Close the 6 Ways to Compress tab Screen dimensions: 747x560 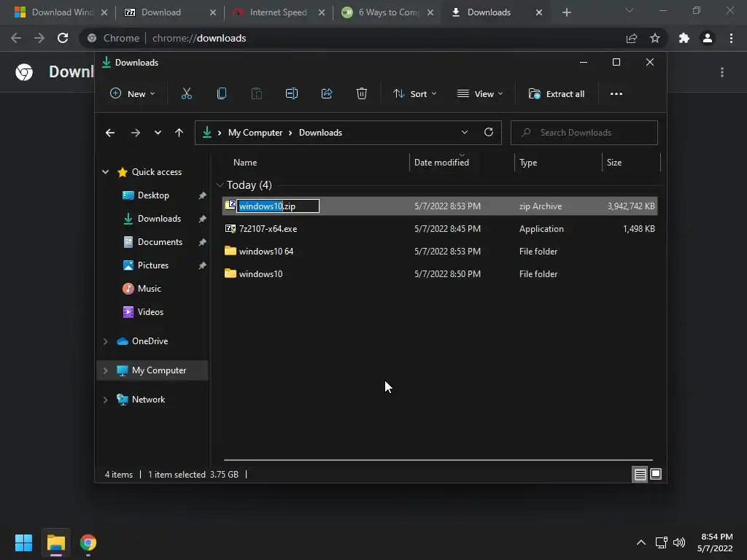430,12
